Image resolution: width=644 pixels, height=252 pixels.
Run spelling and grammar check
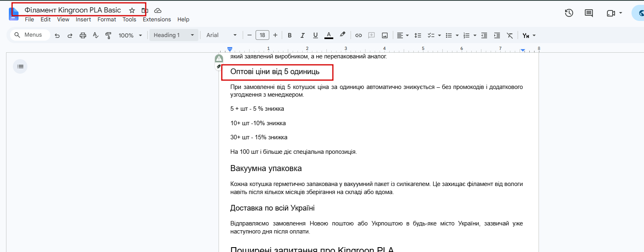(96, 35)
